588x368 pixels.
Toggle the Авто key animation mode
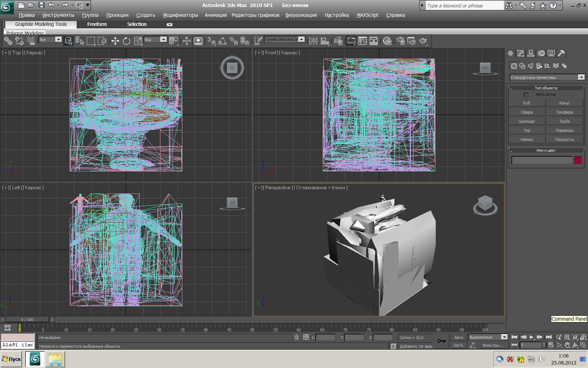(x=458, y=338)
